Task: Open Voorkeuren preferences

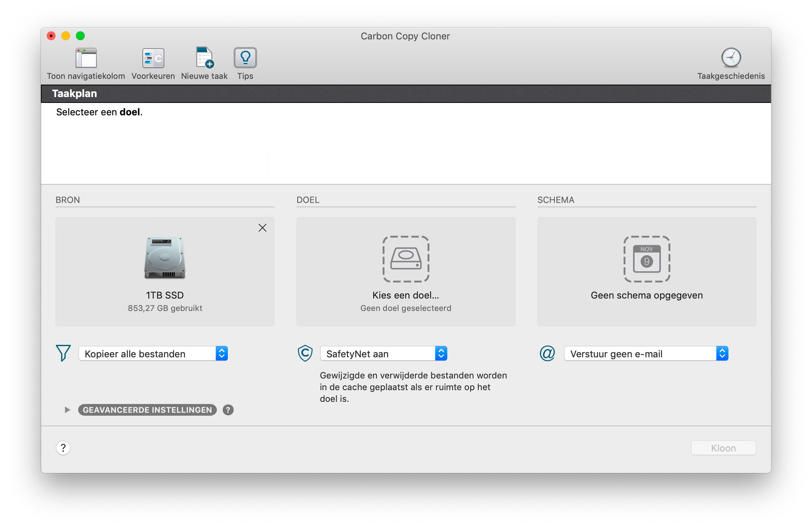Action: pos(153,64)
